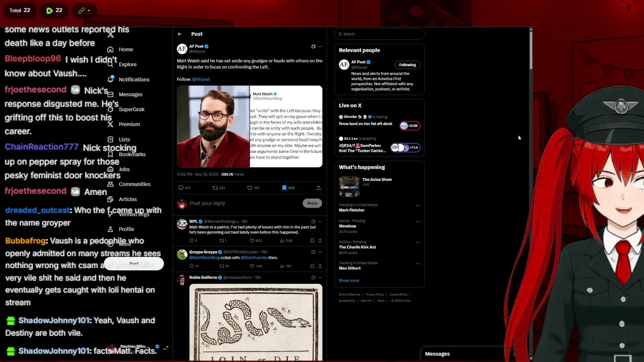Open Communities in the X sidebar
Screen dimensions: 644x362
129,184
